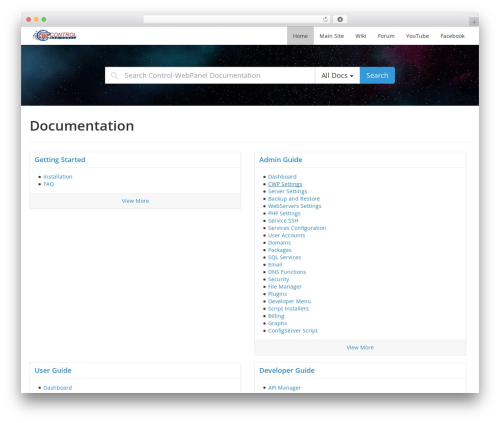Click the blue Search button
Screen dimensions: 500x423
click(377, 76)
